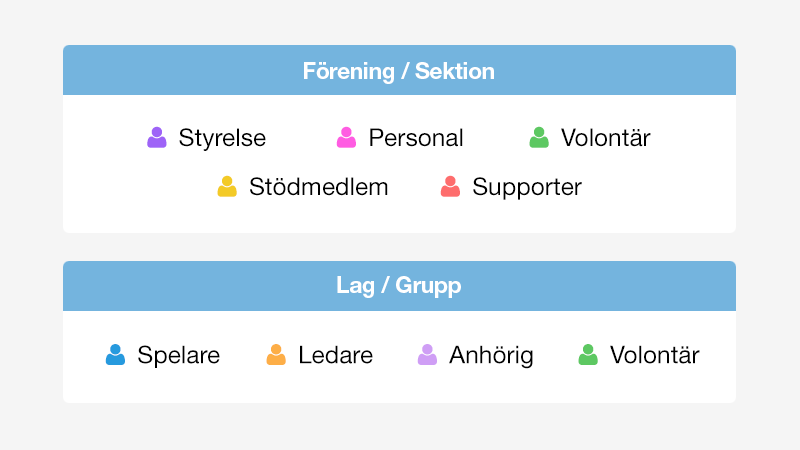This screenshot has height=450, width=800.
Task: Pick the Stödmedlem role label
Action: click(x=318, y=187)
